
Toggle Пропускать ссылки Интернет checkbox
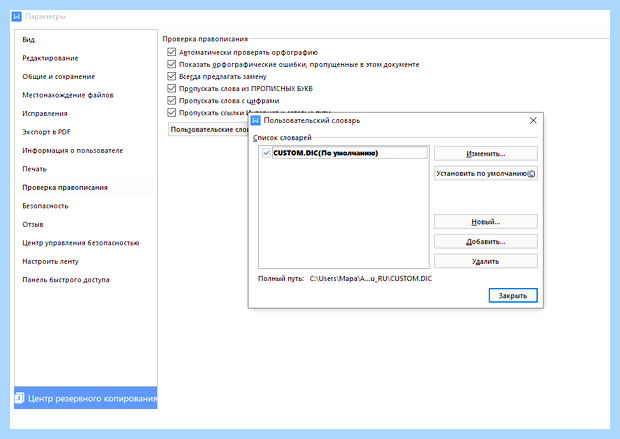pos(172,113)
